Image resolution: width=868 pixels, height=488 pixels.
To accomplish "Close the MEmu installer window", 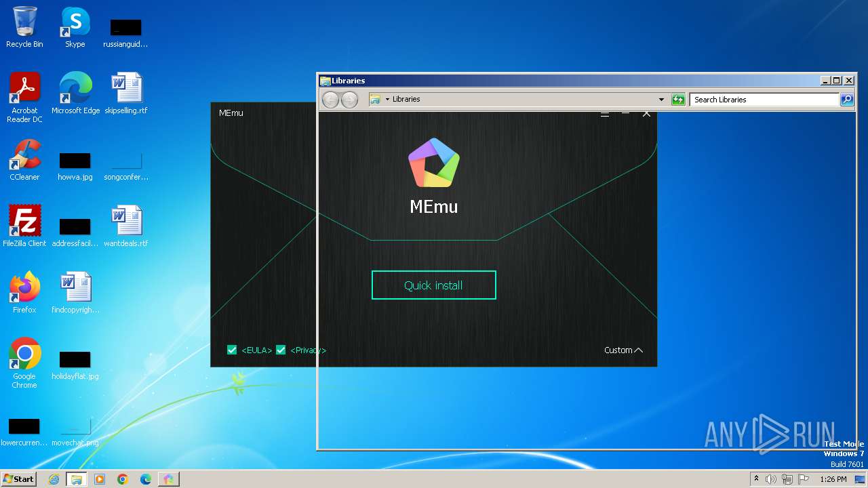I will click(646, 114).
